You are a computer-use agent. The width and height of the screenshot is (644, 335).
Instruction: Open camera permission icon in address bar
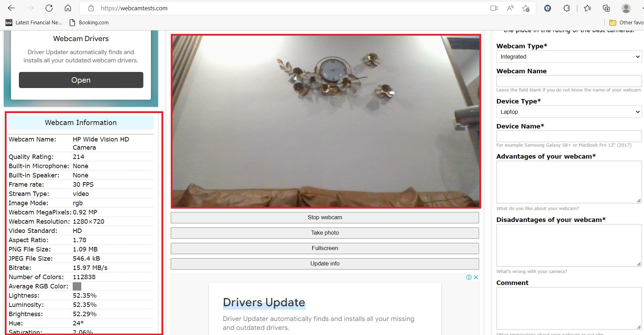pos(494,8)
